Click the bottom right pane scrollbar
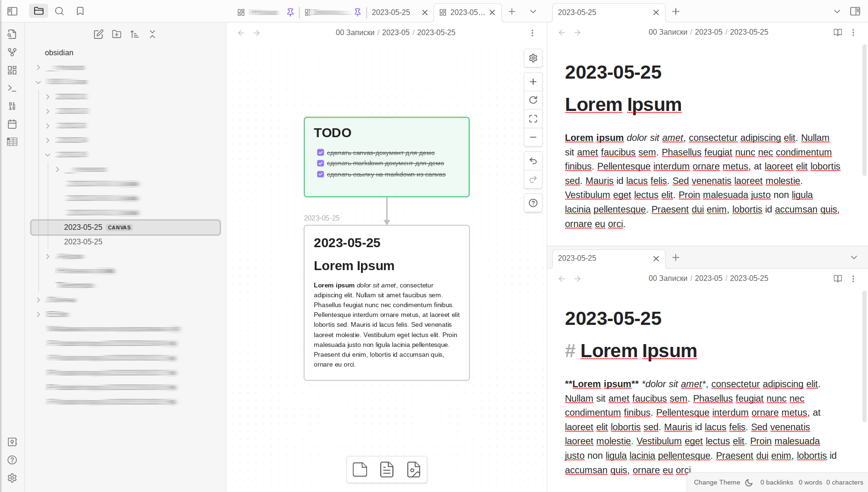Screen dimensions: 868x492 [864, 356]
